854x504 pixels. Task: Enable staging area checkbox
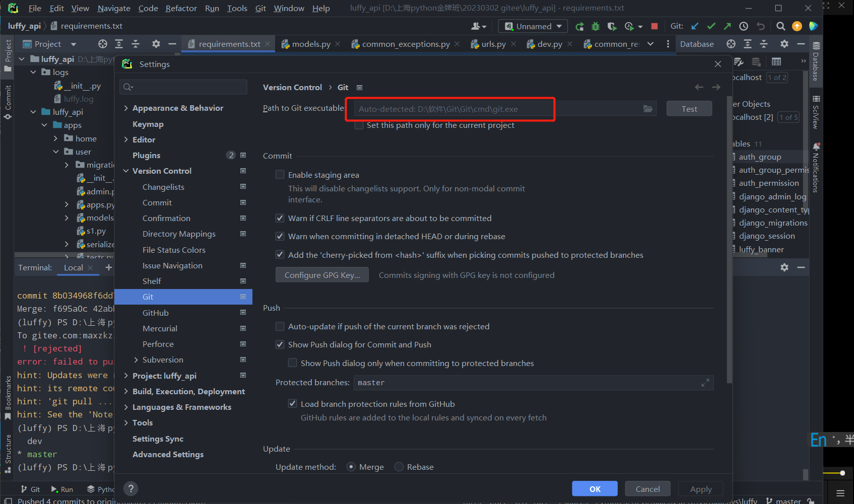click(x=280, y=175)
